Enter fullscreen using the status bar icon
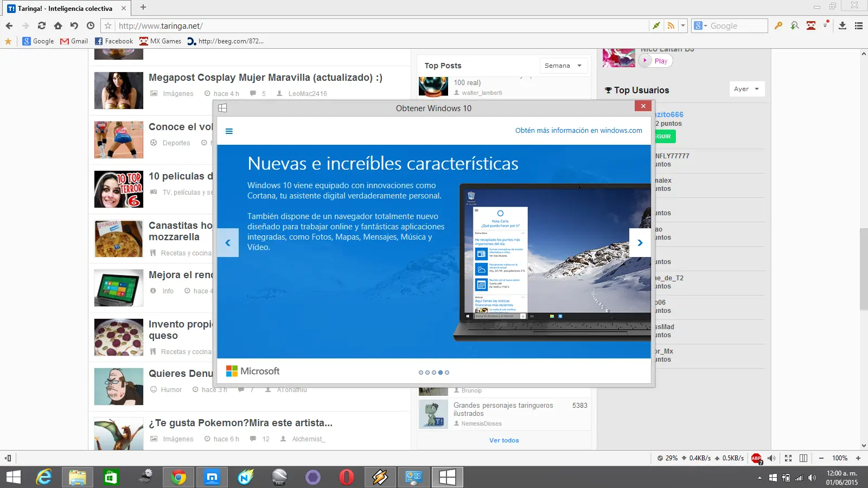This screenshot has width=868, height=488. (x=788, y=458)
